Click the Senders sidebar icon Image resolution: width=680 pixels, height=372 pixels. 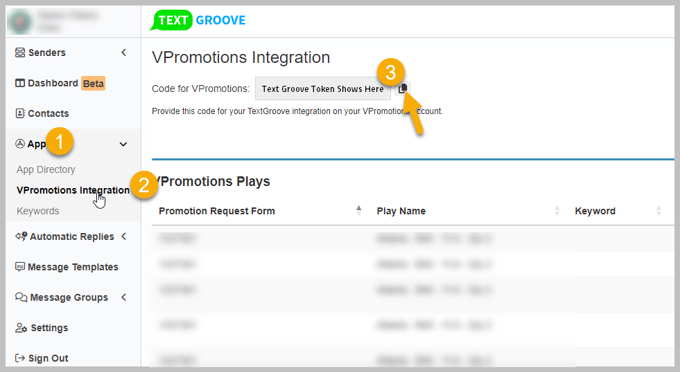20,52
